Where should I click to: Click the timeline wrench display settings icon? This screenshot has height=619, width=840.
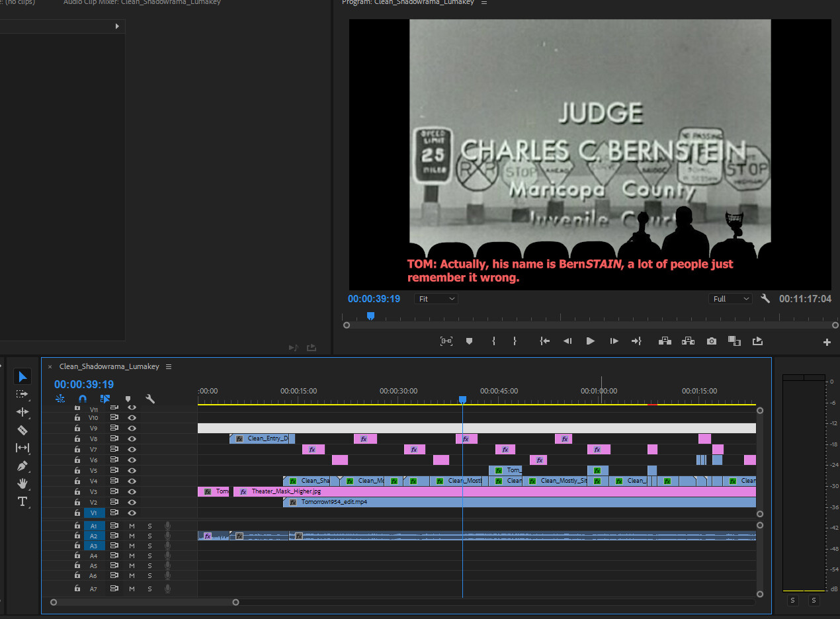click(150, 399)
